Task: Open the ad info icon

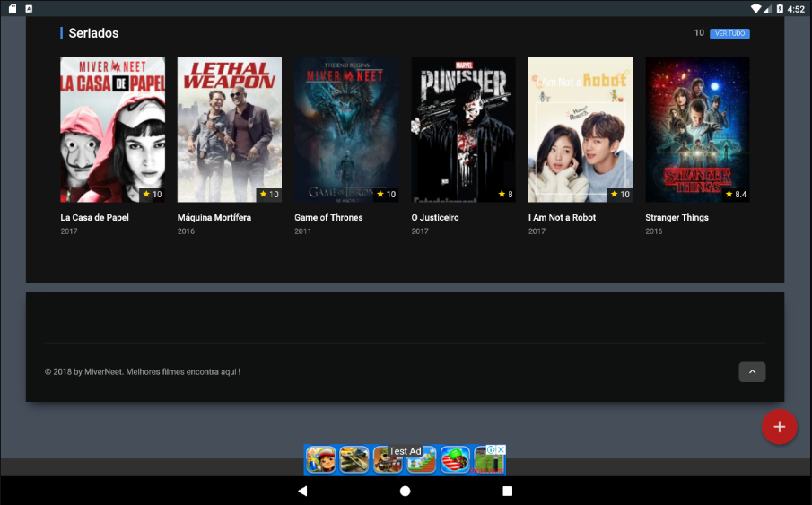Action: pos(491,449)
